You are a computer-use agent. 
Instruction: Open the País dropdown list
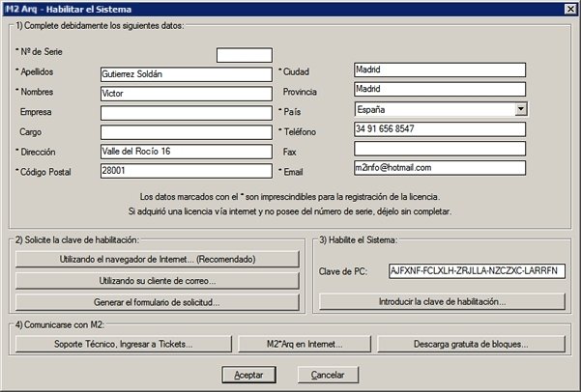tap(520, 109)
